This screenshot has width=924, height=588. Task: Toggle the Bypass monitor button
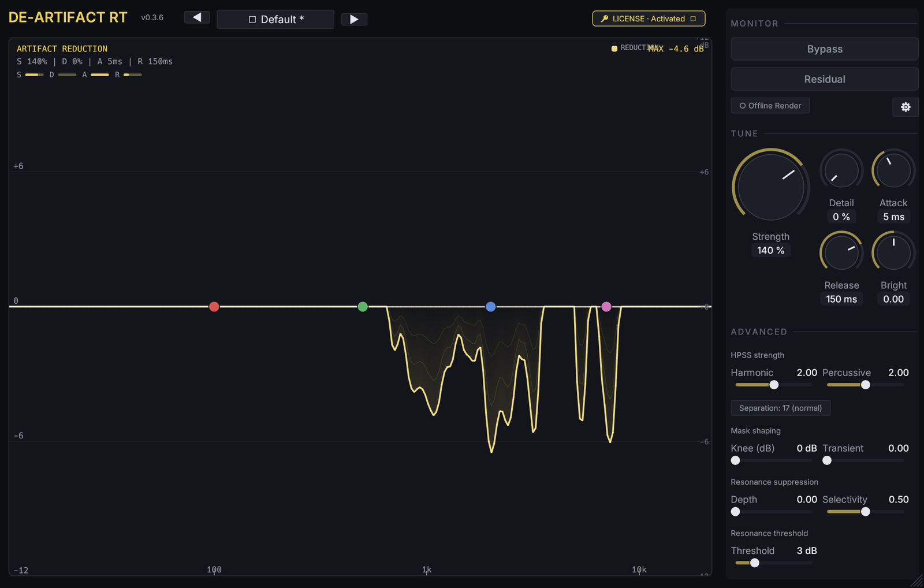point(825,49)
